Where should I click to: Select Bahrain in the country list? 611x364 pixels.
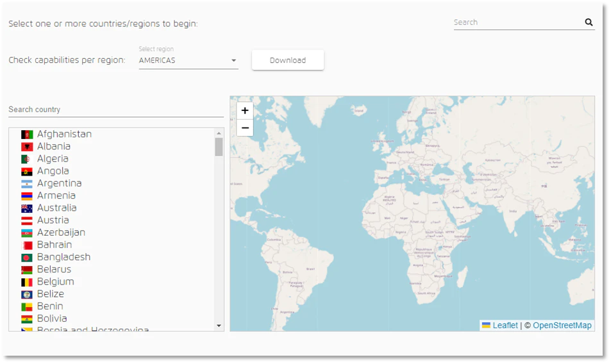coord(54,245)
